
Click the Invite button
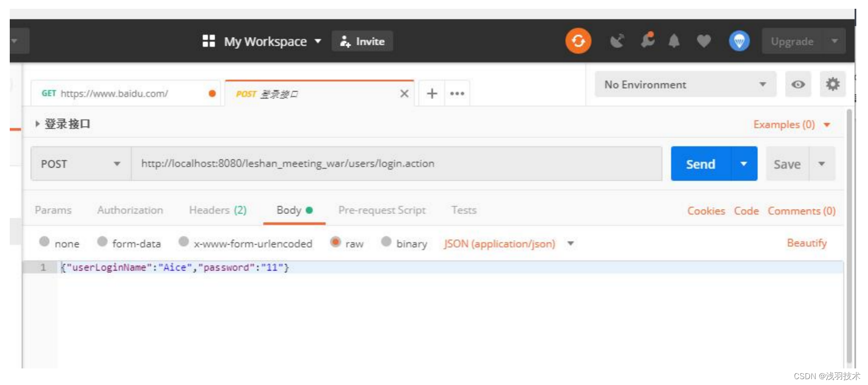coord(362,41)
